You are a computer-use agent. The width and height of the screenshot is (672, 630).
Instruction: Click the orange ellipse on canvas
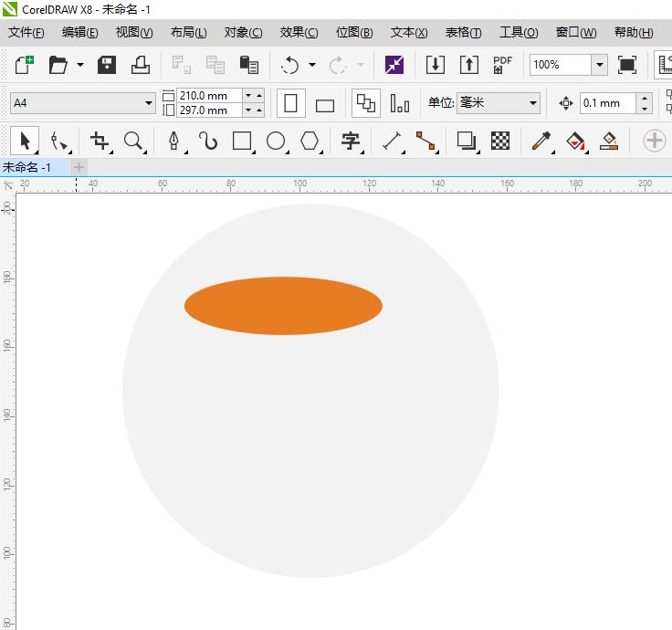coord(283,306)
